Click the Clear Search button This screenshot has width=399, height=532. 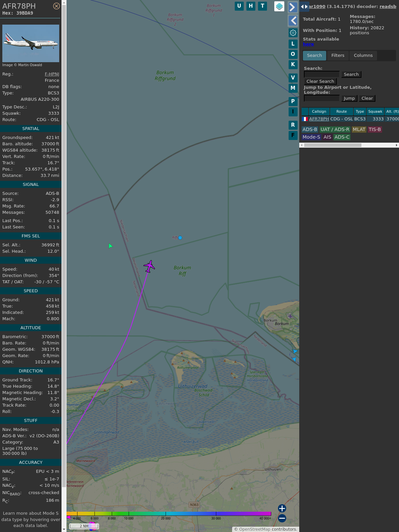pos(320,81)
